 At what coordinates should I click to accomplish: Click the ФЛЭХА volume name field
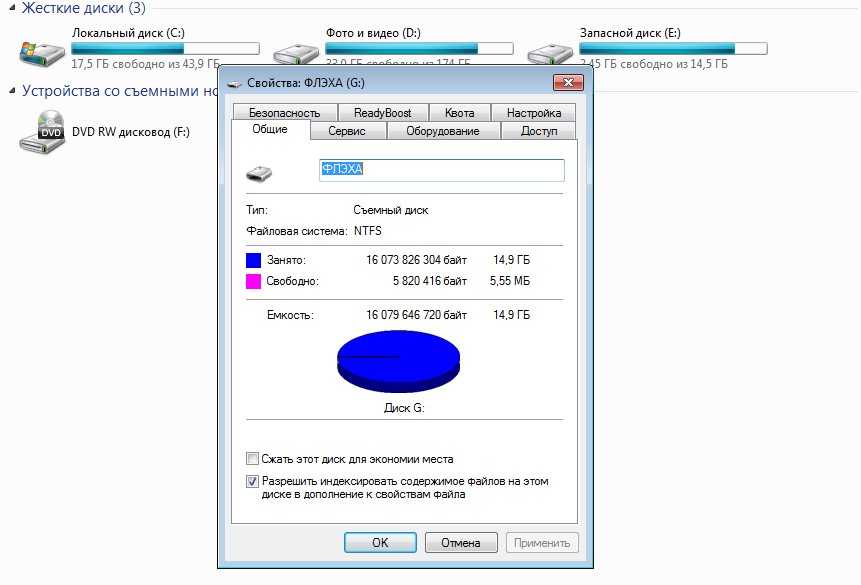[x=441, y=170]
